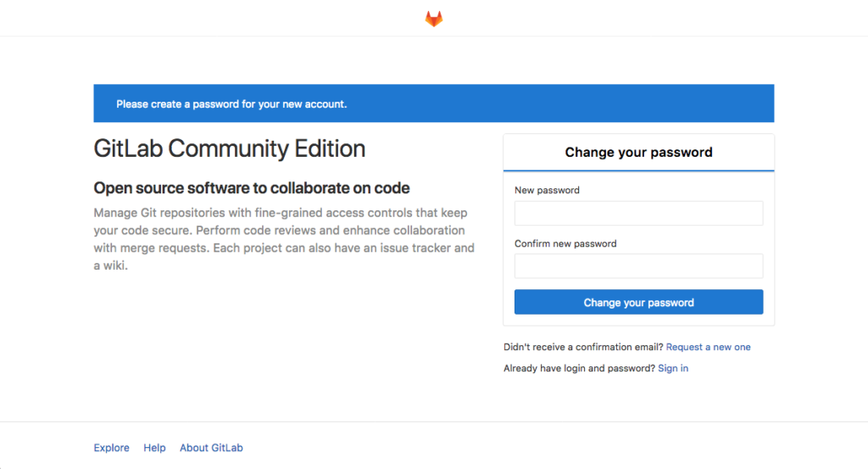This screenshot has height=469, width=868.
Task: Click the 'Please create a password' banner text
Action: 231,104
